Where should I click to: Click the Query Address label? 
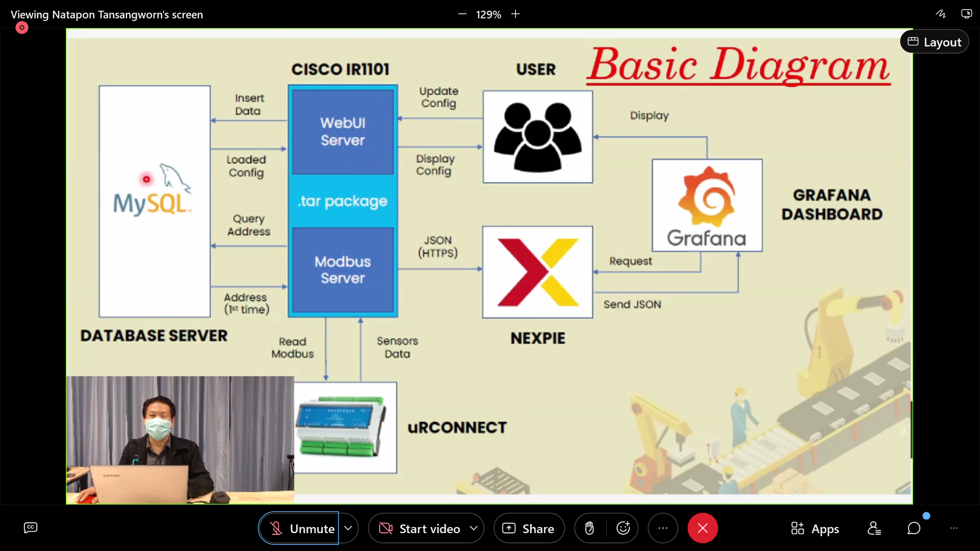tap(249, 225)
